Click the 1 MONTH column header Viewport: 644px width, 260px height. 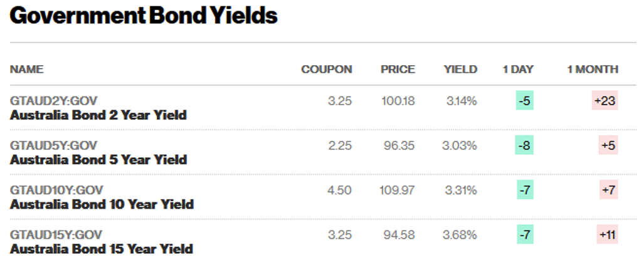[593, 69]
